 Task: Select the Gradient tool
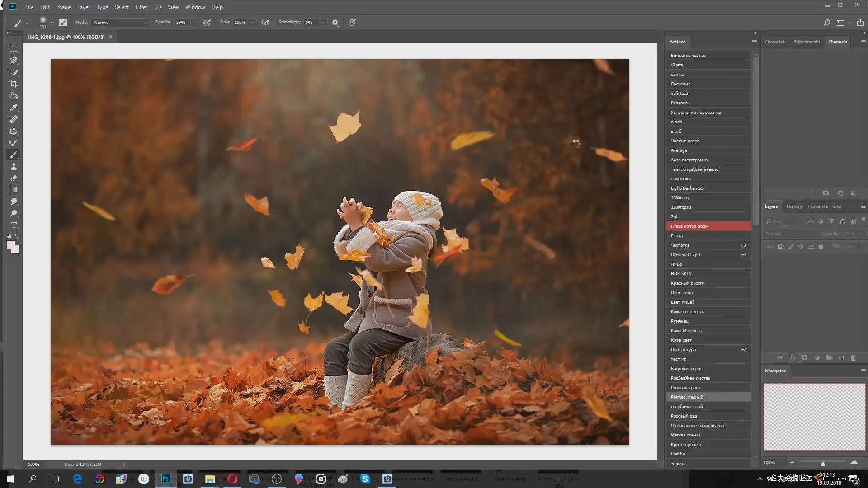point(14,190)
